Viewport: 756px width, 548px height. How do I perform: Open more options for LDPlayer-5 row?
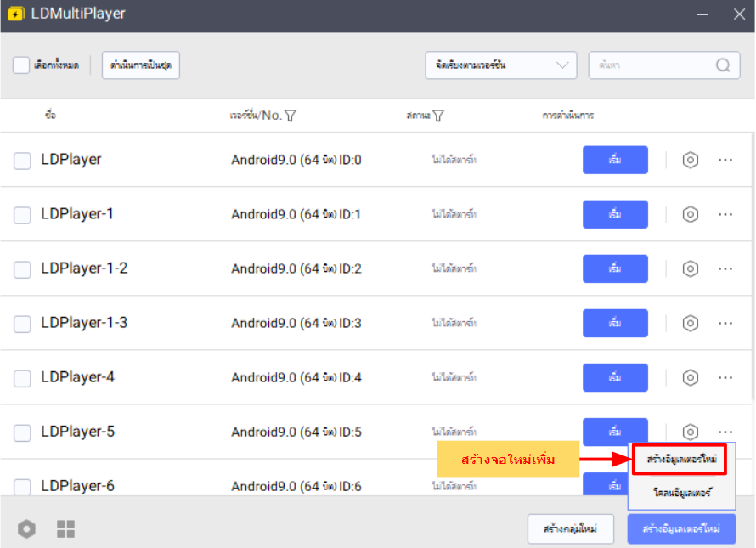coord(725,432)
